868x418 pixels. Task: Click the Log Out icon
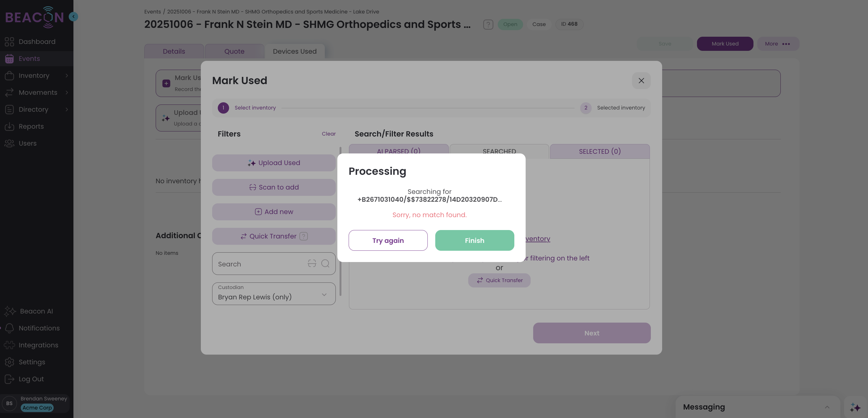pos(9,379)
